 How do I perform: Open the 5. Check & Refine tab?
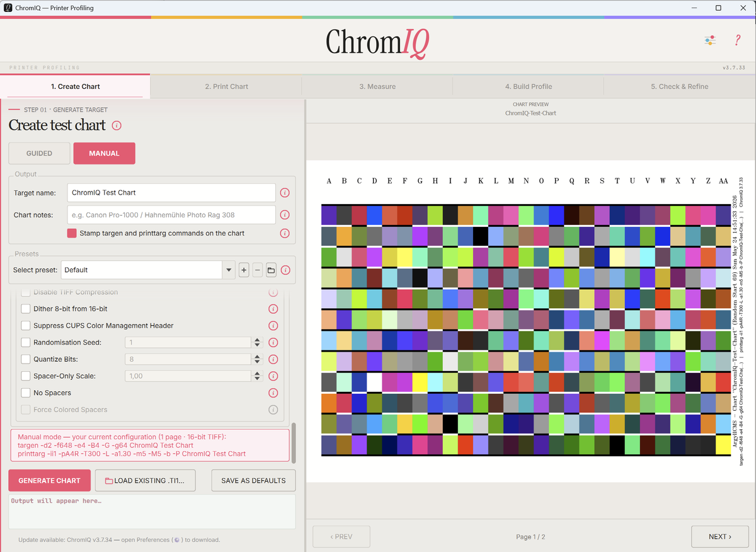(680, 86)
